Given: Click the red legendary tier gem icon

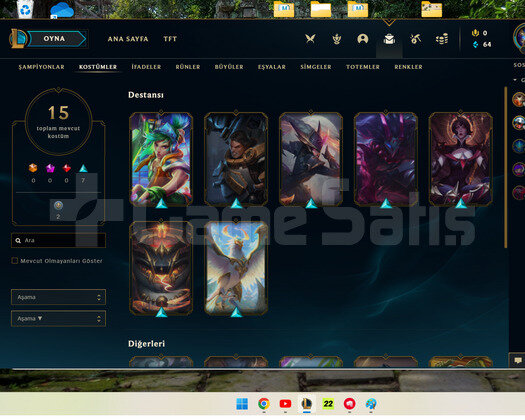Looking at the screenshot, I should [67, 168].
